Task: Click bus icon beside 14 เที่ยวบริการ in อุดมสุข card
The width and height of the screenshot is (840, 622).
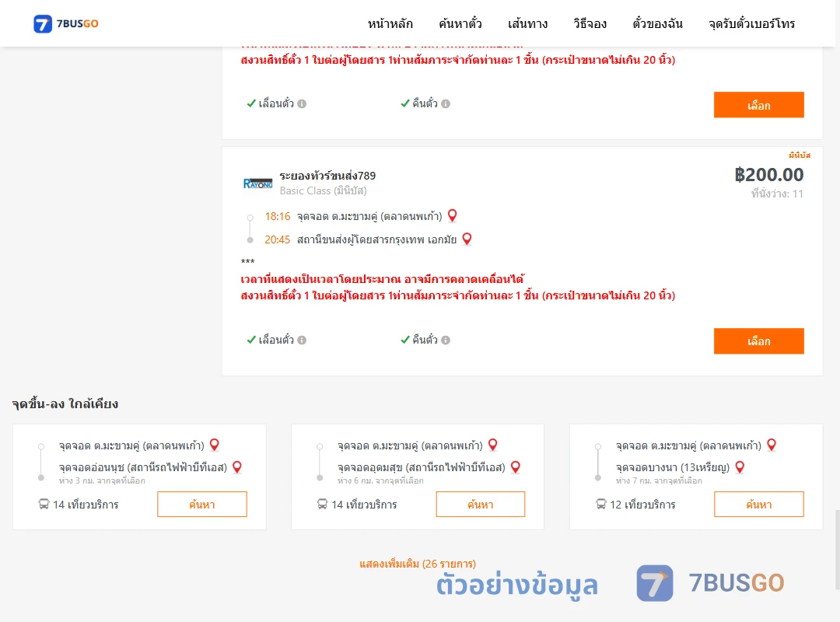Action: click(x=322, y=504)
